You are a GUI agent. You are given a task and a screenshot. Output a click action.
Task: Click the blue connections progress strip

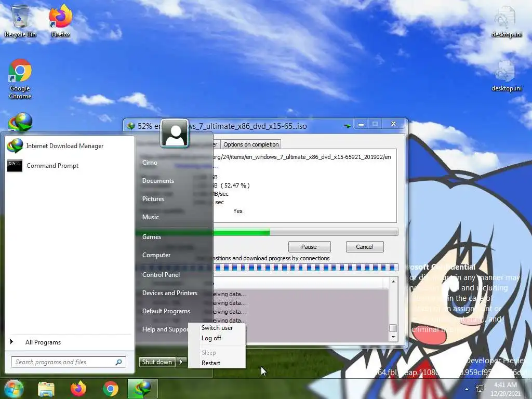tap(305, 268)
